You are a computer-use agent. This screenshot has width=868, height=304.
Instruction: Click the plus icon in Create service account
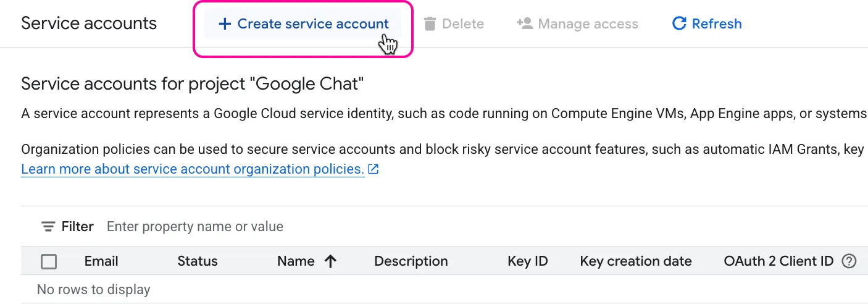[225, 24]
